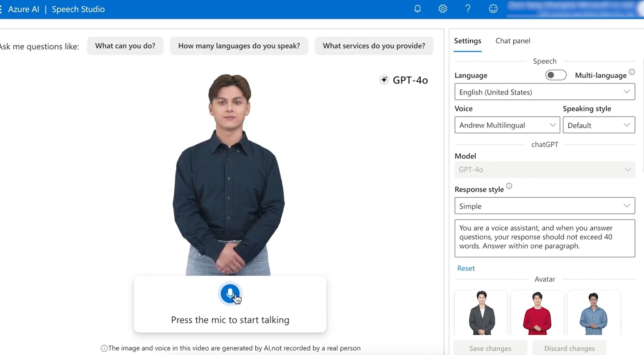This screenshot has height=355, width=644.
Task: Open the app launcher menu at top left
Action: [1, 9]
